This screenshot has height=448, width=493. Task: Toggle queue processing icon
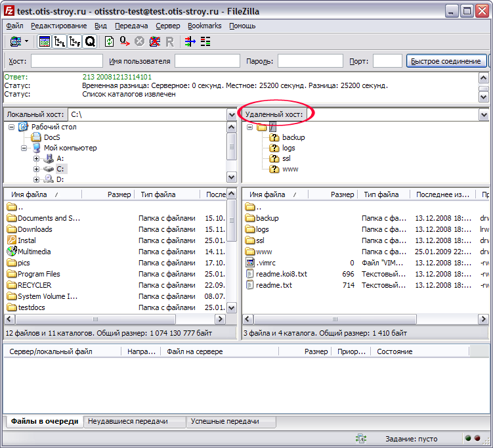tap(125, 41)
